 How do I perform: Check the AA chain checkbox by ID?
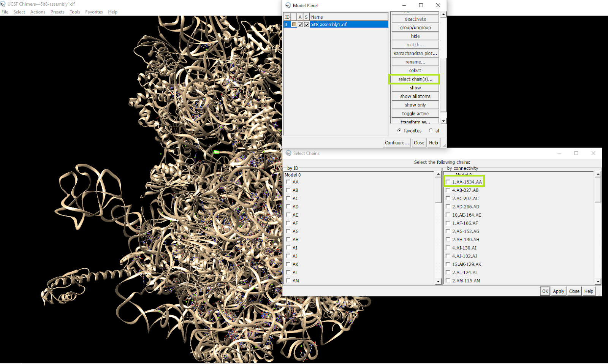coord(288,182)
